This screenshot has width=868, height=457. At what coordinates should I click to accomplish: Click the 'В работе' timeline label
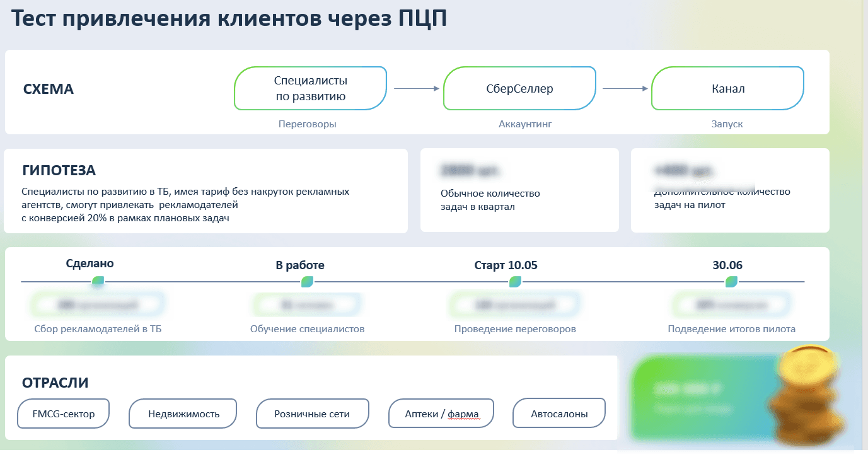tap(300, 265)
